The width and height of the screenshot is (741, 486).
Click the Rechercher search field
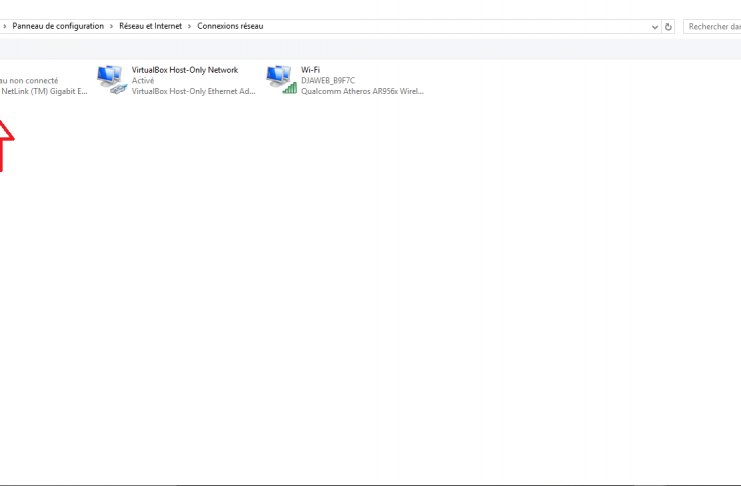pos(712,27)
